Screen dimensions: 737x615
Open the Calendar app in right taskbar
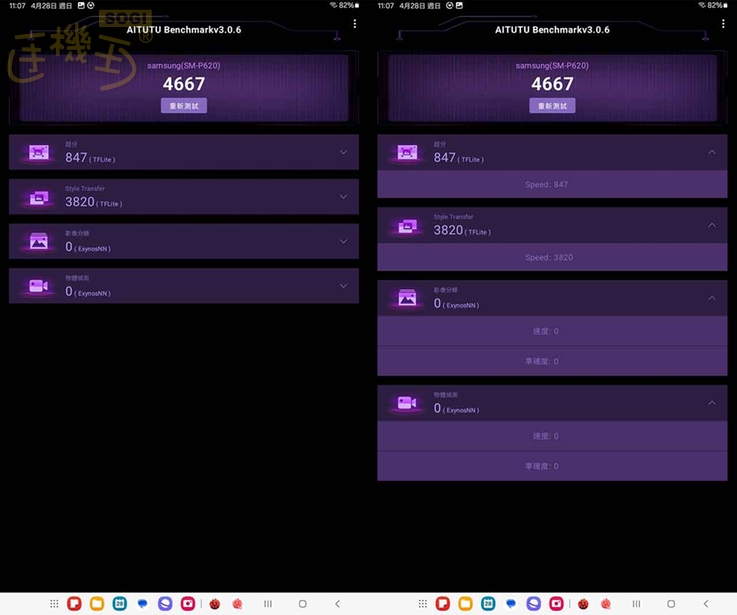point(488,604)
